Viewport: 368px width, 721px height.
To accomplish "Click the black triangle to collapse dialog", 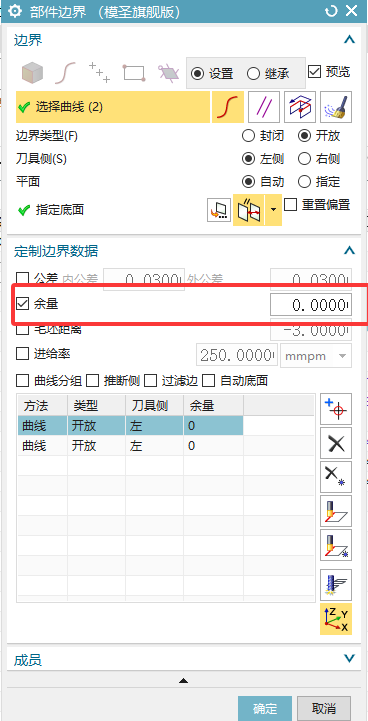I will pyautogui.click(x=184, y=680).
